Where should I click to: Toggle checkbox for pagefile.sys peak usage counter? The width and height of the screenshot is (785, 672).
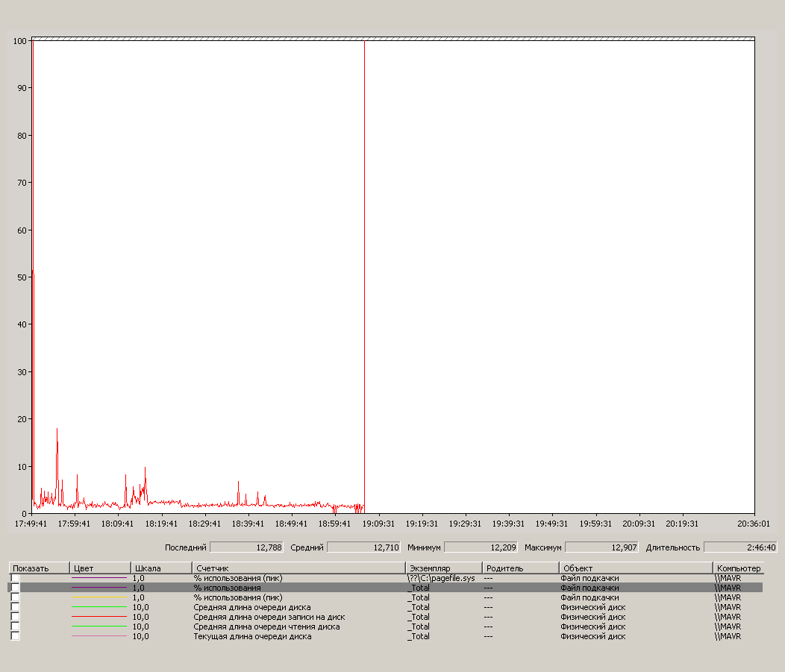pos(15,578)
